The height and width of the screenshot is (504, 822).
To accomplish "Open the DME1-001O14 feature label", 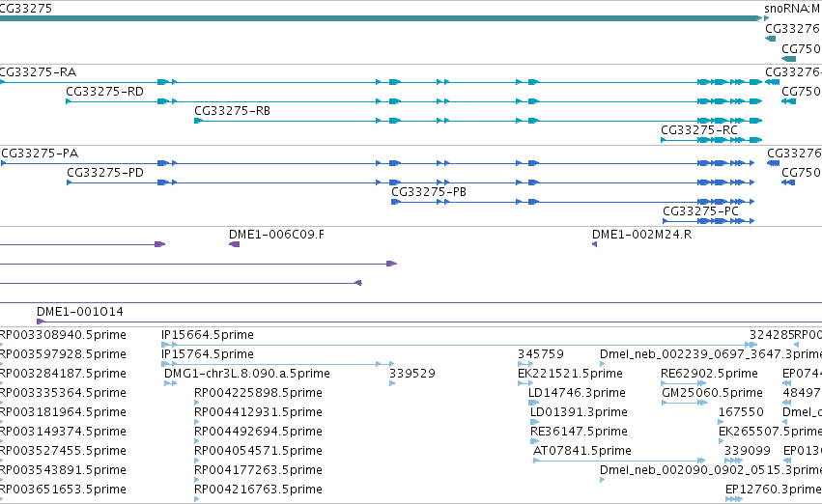I will [80, 311].
